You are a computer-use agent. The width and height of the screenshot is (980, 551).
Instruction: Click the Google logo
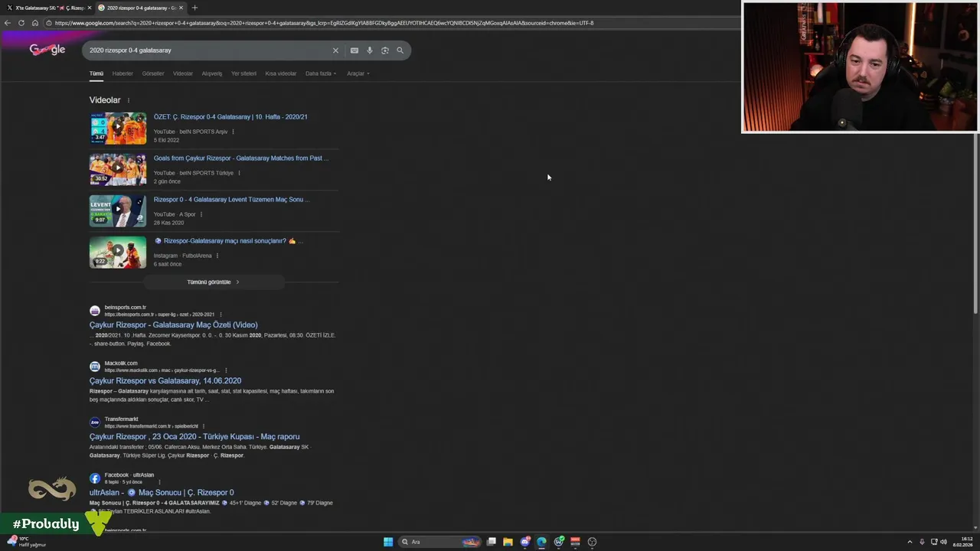pyautogui.click(x=47, y=50)
